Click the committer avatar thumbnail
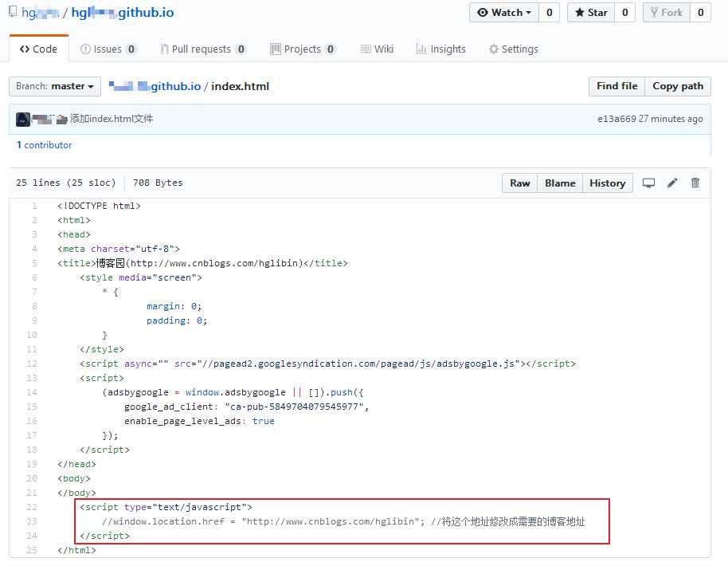Image resolution: width=728 pixels, height=566 pixels. coord(23,120)
